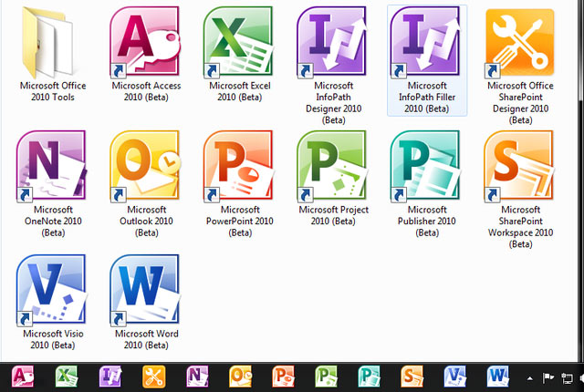Open SharePoint Workspace 2010 shortcut icon
584x392 pixels.
point(519,166)
